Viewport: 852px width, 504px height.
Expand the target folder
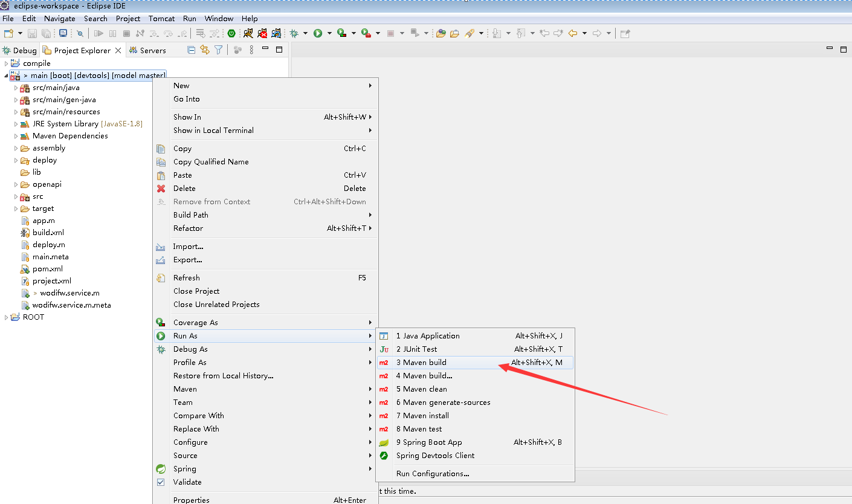pos(16,208)
